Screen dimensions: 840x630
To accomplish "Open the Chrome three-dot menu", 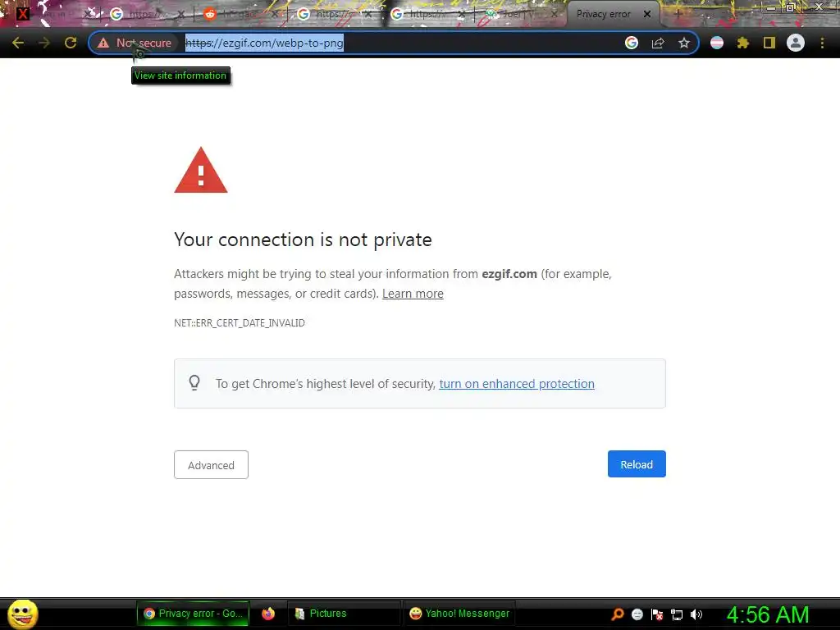I will pyautogui.click(x=822, y=43).
